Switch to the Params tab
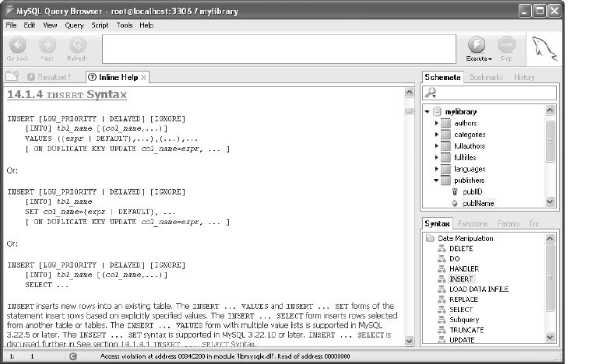Screen dimensions: 595x364 pyautogui.click(x=508, y=223)
